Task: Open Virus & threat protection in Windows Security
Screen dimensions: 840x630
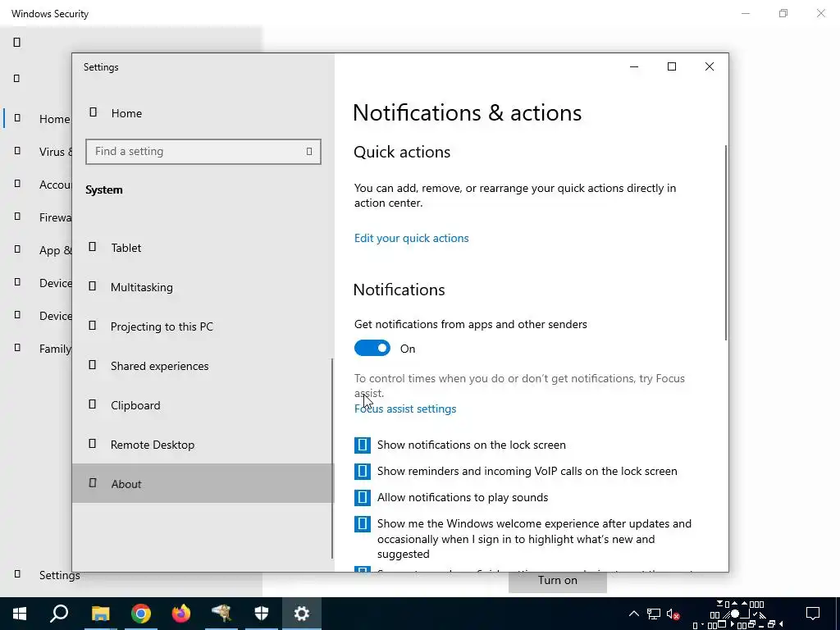Action: [55, 152]
